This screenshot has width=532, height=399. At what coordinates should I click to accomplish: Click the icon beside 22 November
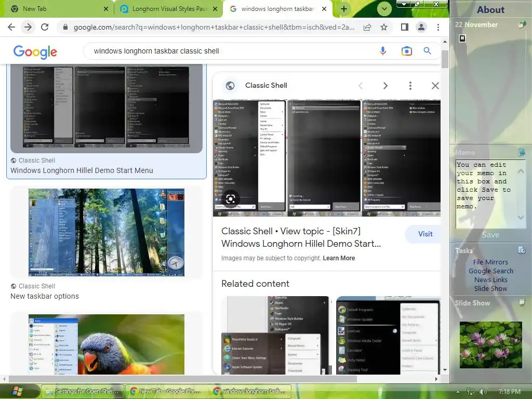click(522, 24)
